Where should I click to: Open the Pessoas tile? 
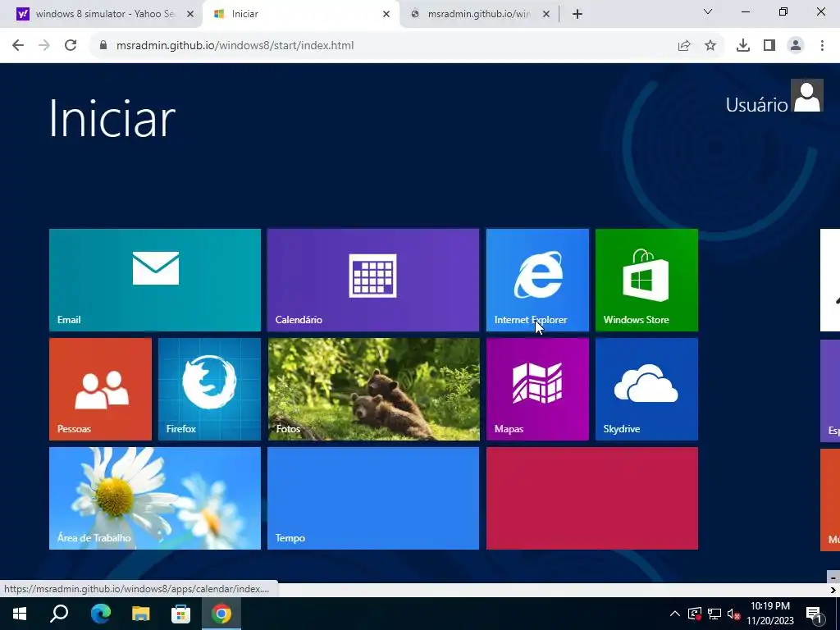pos(100,390)
